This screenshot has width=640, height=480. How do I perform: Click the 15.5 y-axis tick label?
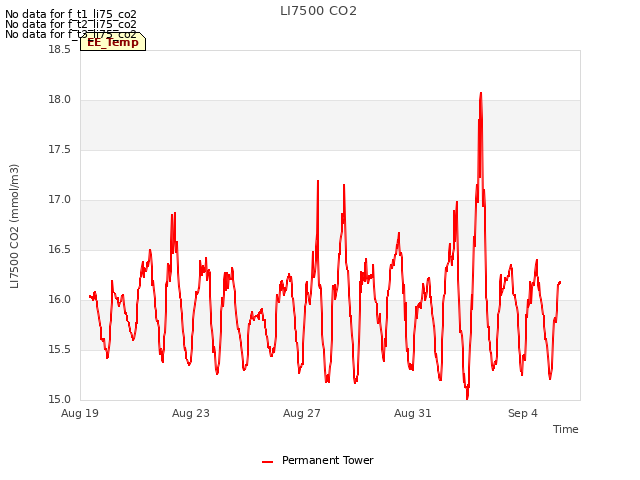click(x=60, y=350)
